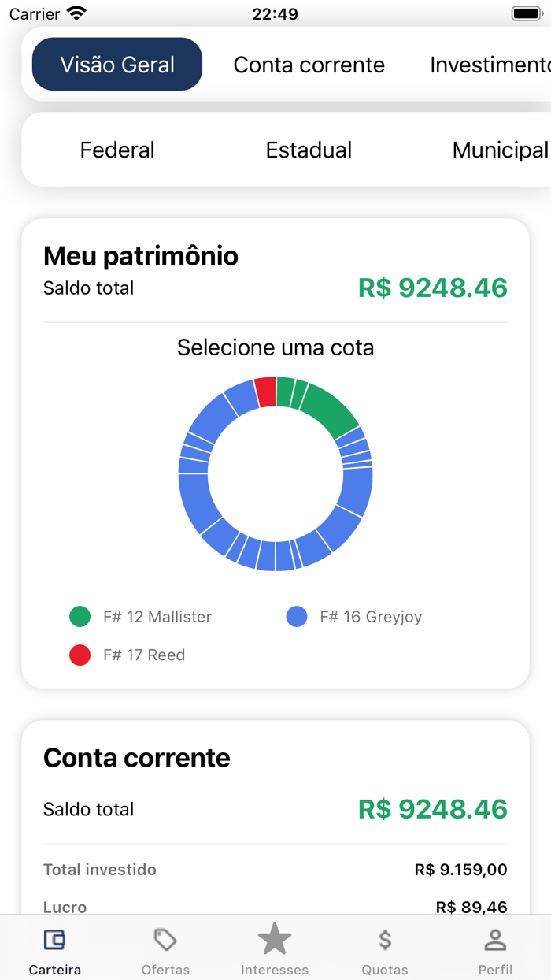Open Quotas via the dollar icon
Viewport: 551px width, 980px height.
[385, 939]
